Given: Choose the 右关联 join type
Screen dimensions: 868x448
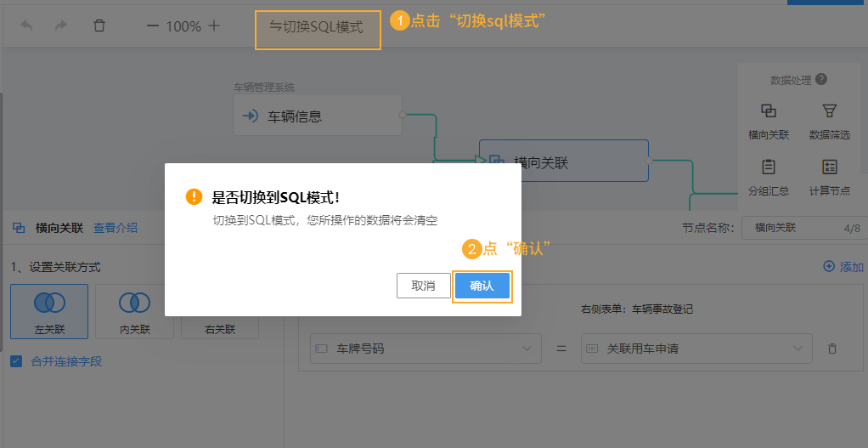Looking at the screenshot, I should click(x=220, y=327).
